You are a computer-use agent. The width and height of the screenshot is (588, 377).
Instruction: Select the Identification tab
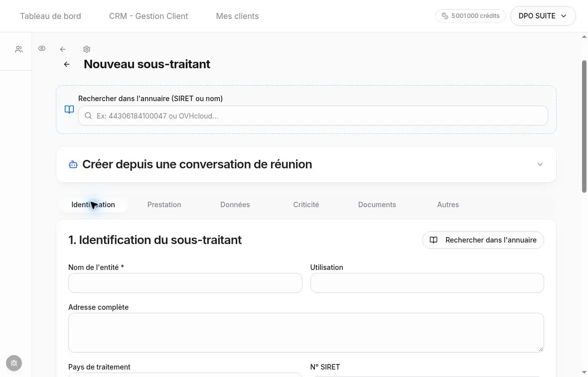click(93, 205)
